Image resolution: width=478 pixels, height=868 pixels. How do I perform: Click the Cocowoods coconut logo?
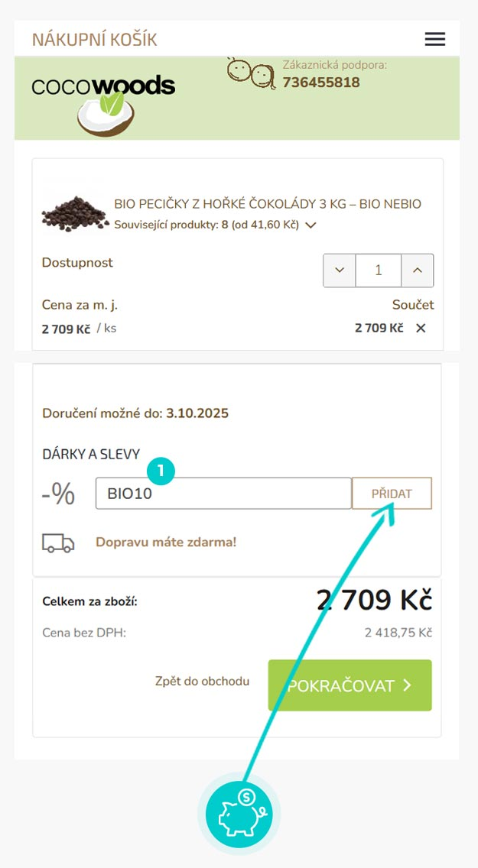(103, 99)
